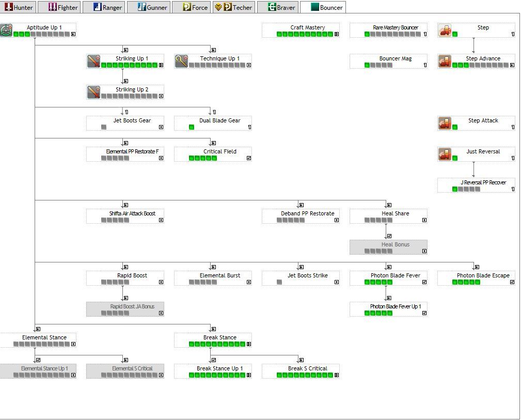
Task: Click the Critical Field level counter box
Action: tap(249, 158)
